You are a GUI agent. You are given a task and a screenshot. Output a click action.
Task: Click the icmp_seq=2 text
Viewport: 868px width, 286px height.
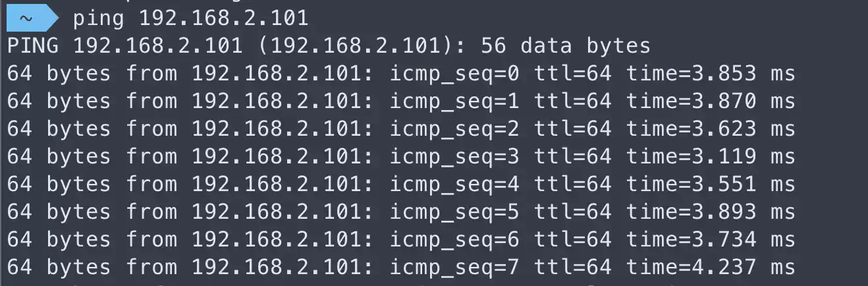(454, 129)
